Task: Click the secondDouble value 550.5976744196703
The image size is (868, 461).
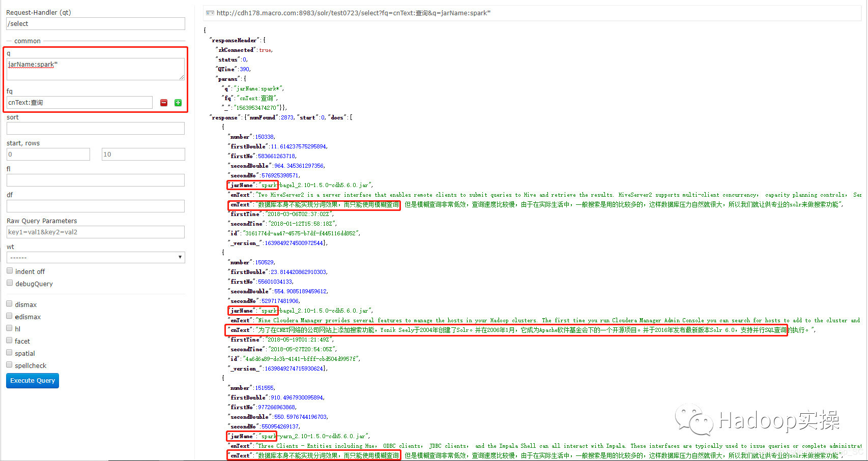Action: tap(301, 417)
